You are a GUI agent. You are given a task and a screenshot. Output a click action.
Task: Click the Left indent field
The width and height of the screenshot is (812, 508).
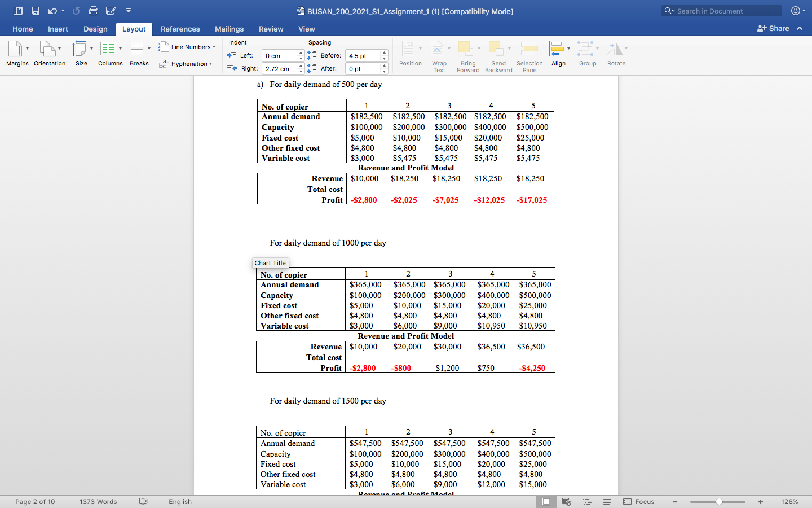pyautogui.click(x=280, y=55)
